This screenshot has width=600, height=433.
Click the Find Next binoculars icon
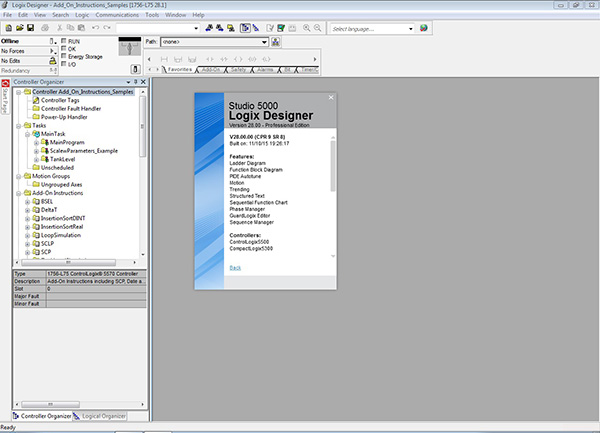click(220, 28)
